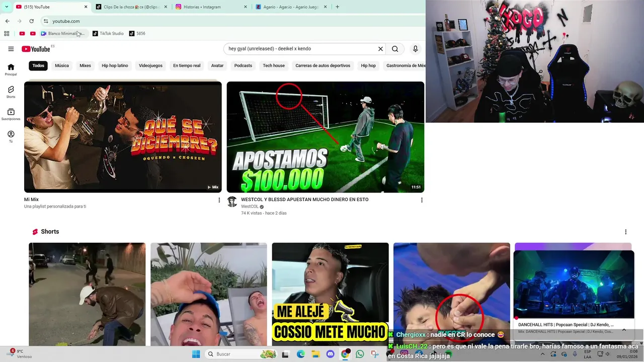Open the WestCOL channel avatar
This screenshot has height=362, width=644.
click(232, 202)
